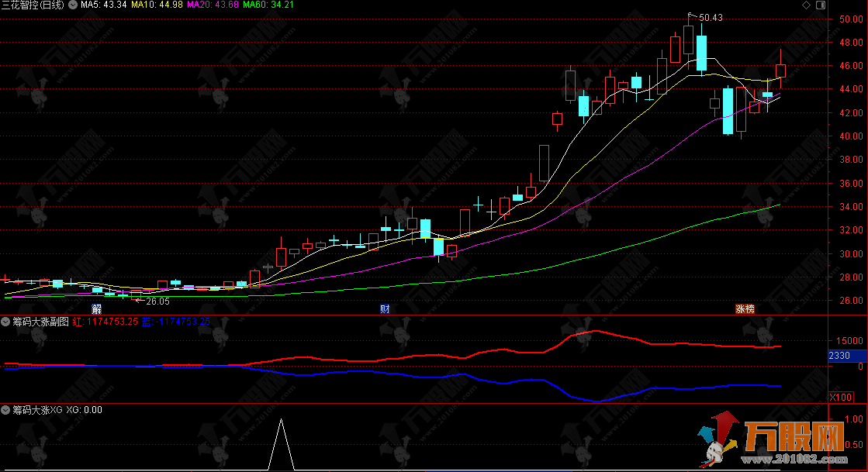Expand the 筹码大涨副图 indicator dropdown arrow
Screen dimensions: 868x472
[x=5, y=321]
